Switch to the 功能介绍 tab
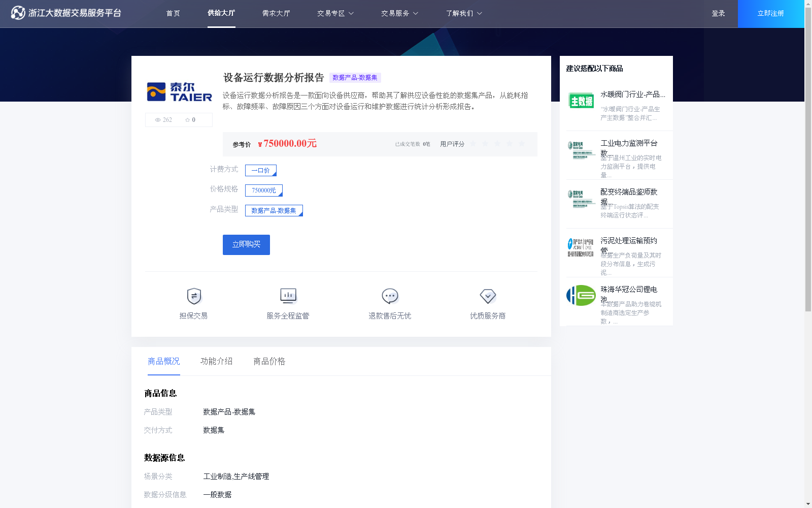 217,361
